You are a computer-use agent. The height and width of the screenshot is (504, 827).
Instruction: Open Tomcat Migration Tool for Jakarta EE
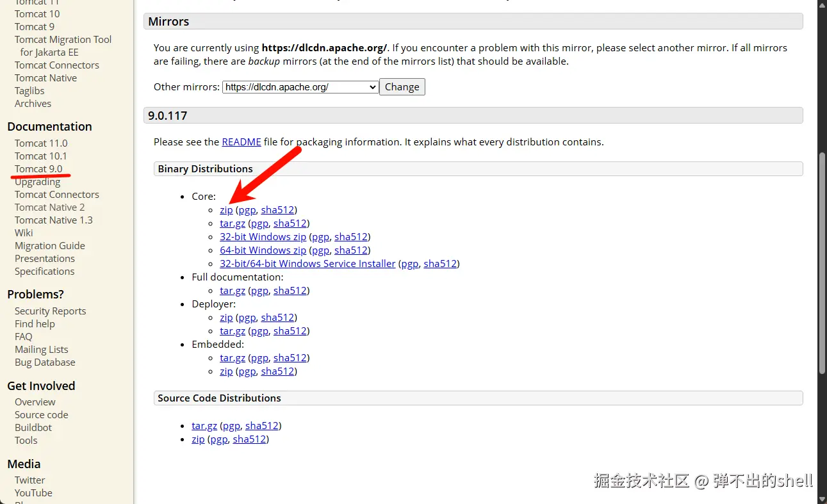point(63,45)
